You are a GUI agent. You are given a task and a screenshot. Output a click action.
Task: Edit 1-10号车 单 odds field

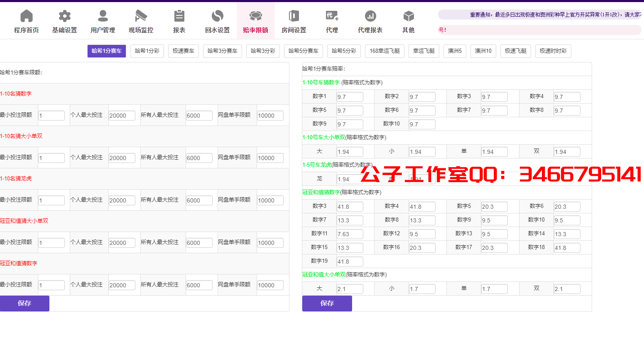(x=495, y=152)
